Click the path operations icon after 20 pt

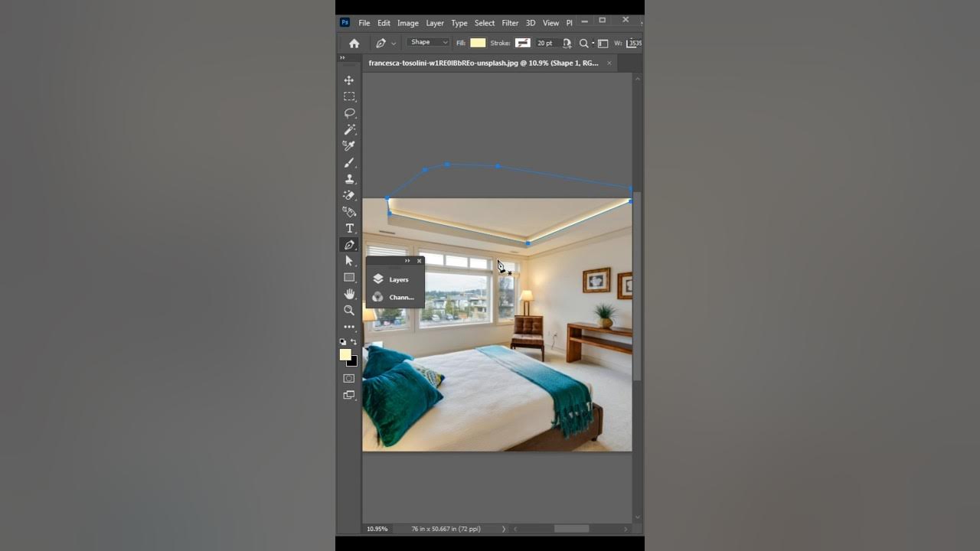[567, 44]
